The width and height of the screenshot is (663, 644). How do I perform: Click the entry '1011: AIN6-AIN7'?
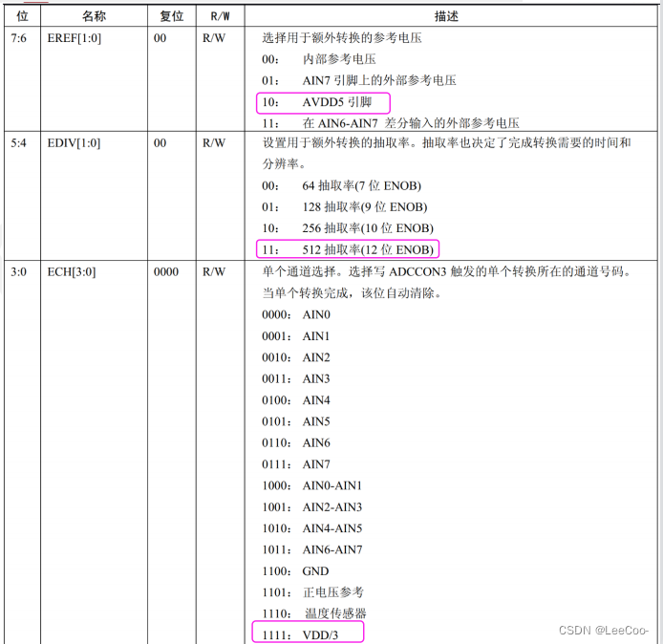(312, 549)
